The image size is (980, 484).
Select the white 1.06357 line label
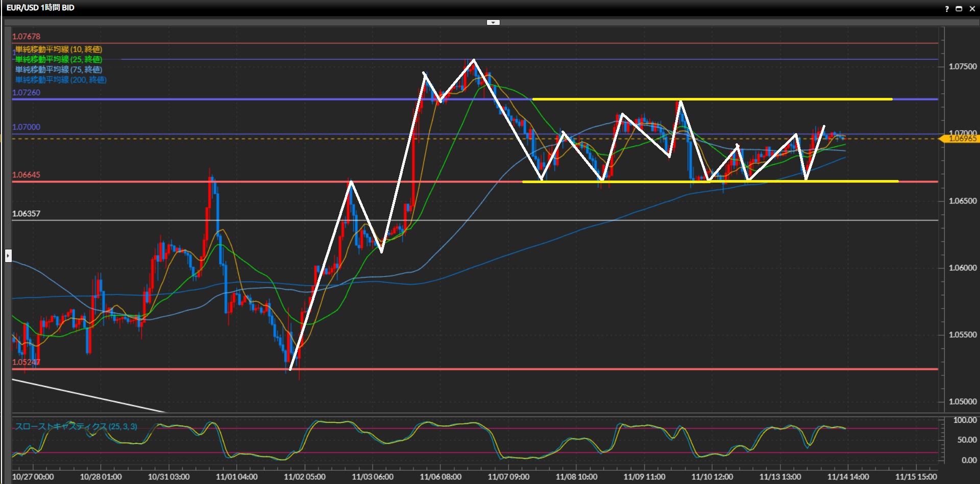26,214
